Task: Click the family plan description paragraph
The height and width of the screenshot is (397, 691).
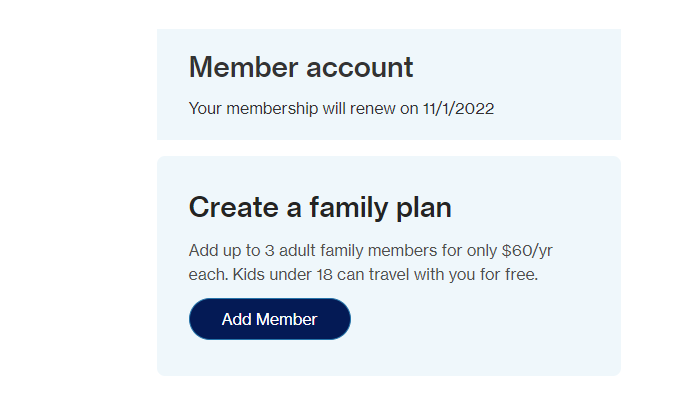Action: point(371,263)
